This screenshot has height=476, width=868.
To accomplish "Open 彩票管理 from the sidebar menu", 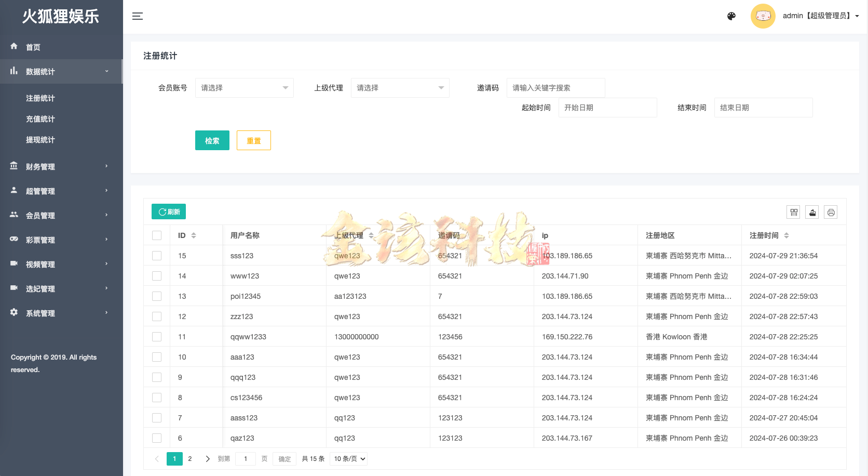I will click(40, 240).
